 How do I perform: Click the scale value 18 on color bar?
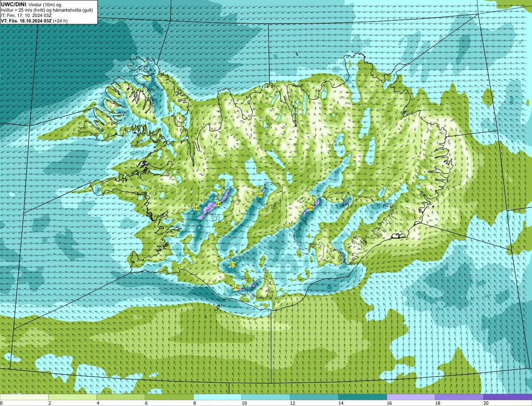(x=437, y=403)
